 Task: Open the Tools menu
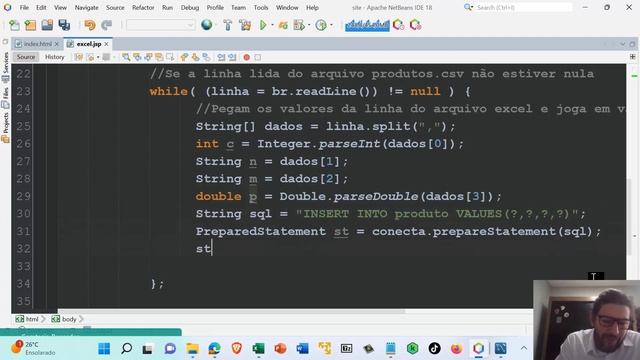(x=261, y=7)
